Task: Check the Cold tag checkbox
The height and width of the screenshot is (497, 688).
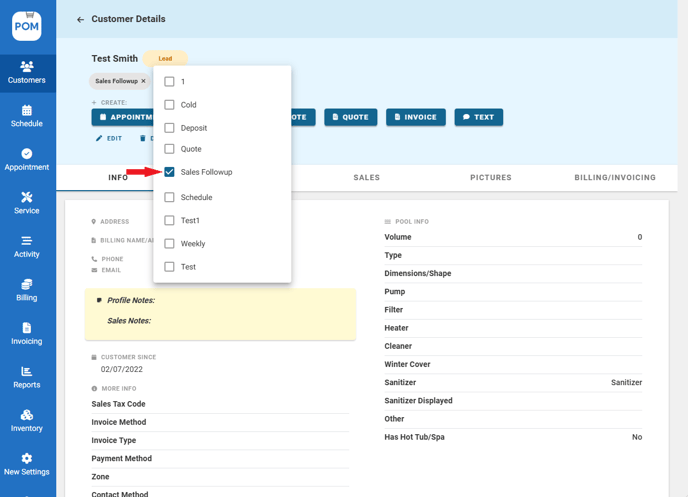Action: point(170,105)
